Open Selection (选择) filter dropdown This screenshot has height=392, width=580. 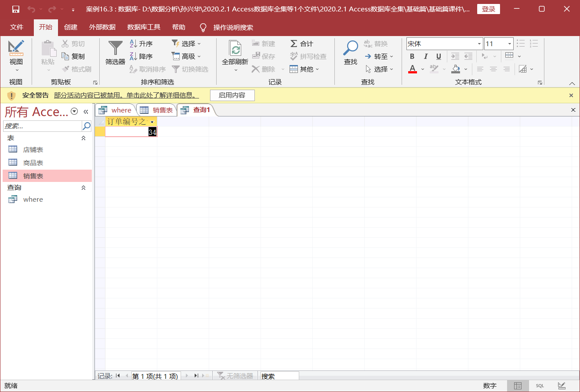click(186, 44)
